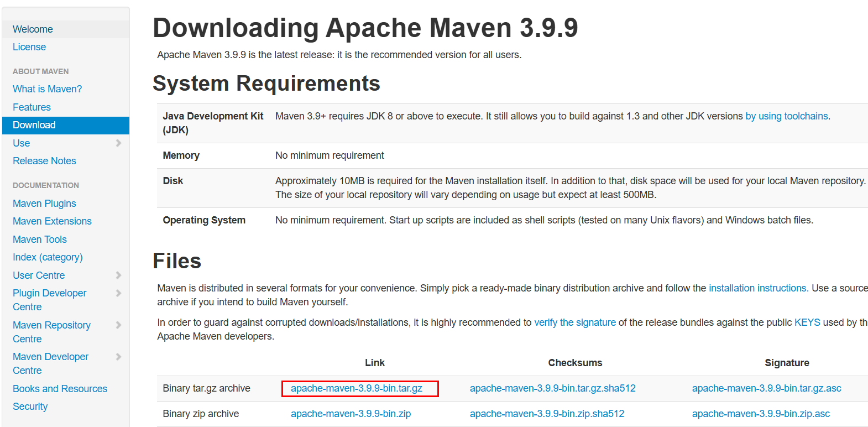
Task: Open Plugin Developer Centre link
Action: 50,300
